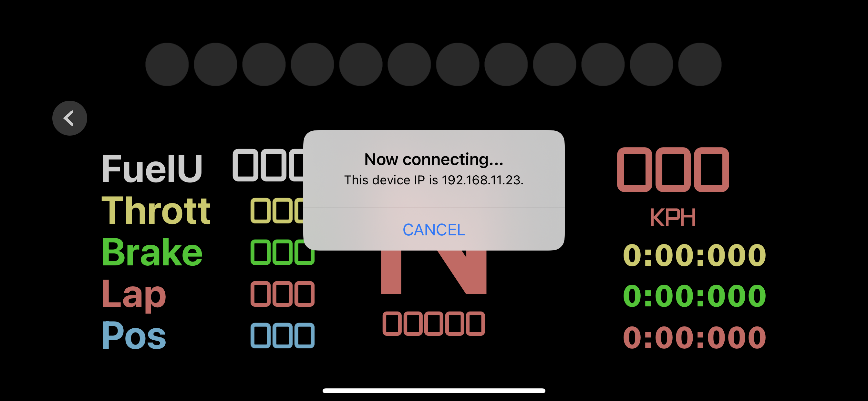The width and height of the screenshot is (868, 401).
Task: Tap the red lap time readout
Action: [x=695, y=337]
